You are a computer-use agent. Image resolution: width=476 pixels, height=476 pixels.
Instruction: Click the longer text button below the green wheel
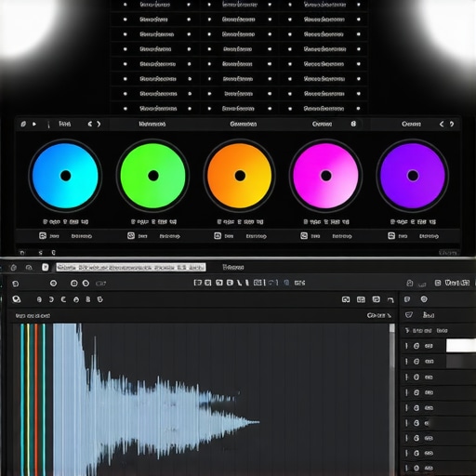[x=169, y=236]
